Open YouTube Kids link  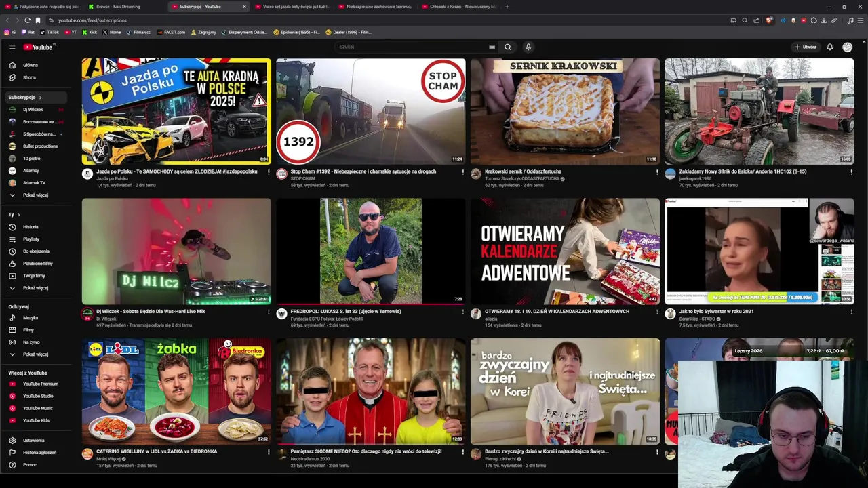[35, 420]
